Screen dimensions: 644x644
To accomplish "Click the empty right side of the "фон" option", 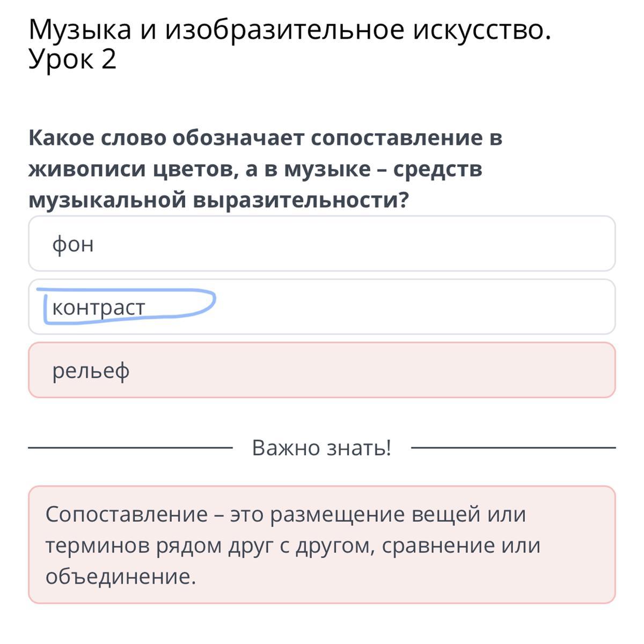I will click(429, 244).
